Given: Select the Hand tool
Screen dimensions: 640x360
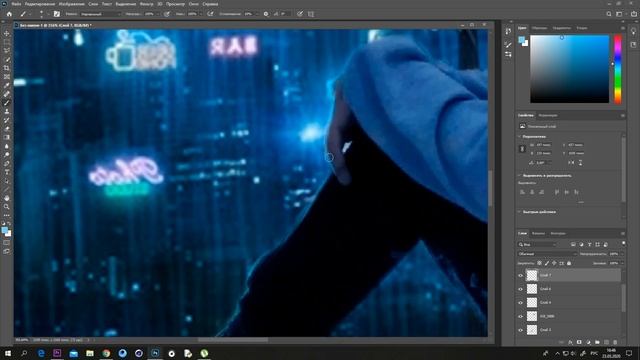Looking at the screenshot, I should coord(7,198).
